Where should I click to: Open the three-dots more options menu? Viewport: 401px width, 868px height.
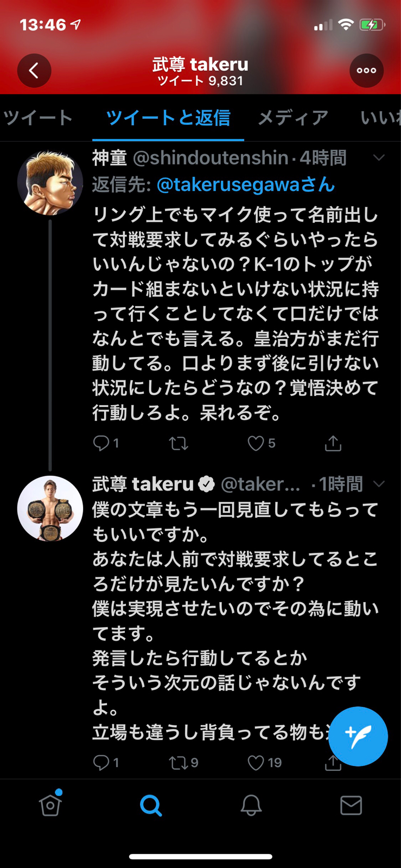(366, 71)
